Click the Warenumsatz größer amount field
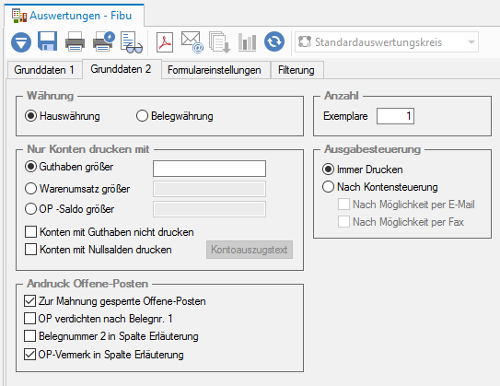Viewport: 500px width, 386px height. tap(209, 189)
